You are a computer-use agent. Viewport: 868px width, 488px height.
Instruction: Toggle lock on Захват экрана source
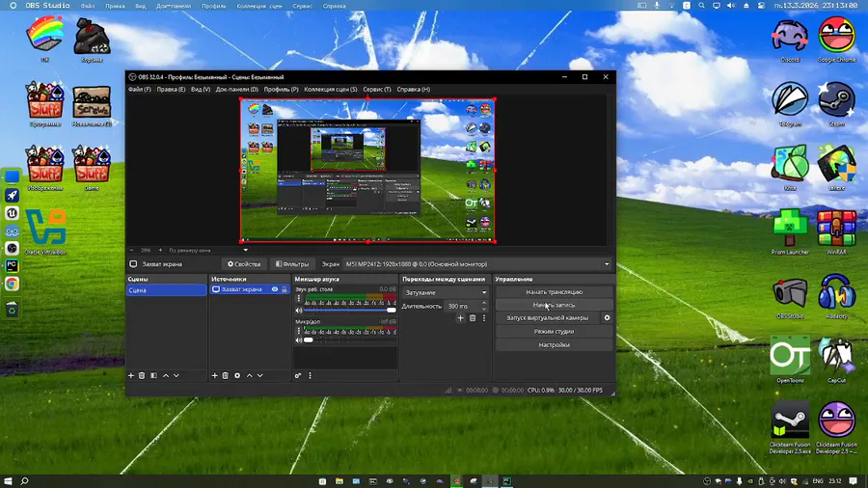point(285,289)
